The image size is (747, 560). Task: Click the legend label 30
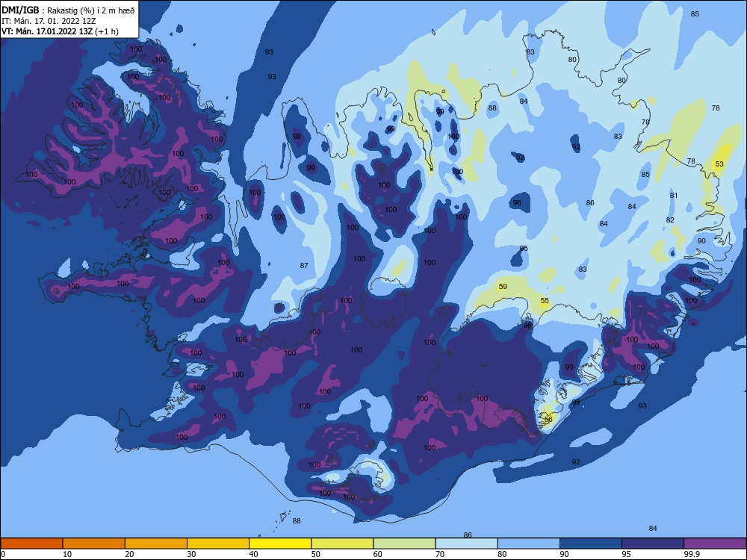(191, 554)
